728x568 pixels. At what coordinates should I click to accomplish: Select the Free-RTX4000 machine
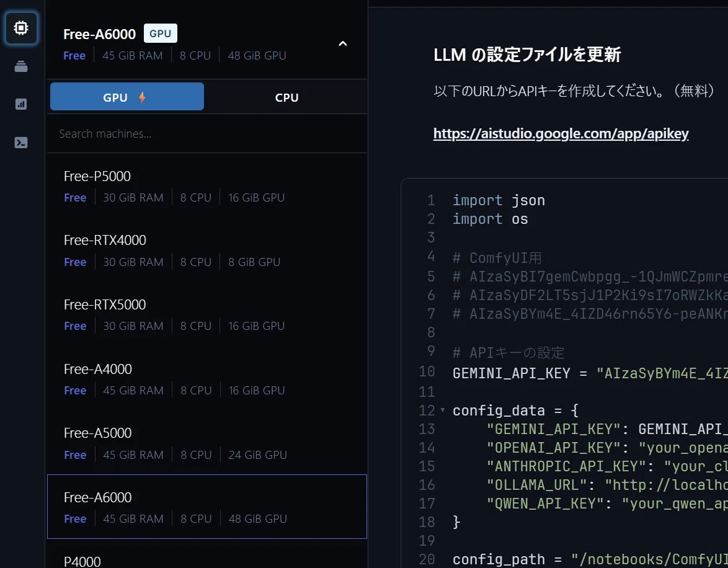point(207,251)
